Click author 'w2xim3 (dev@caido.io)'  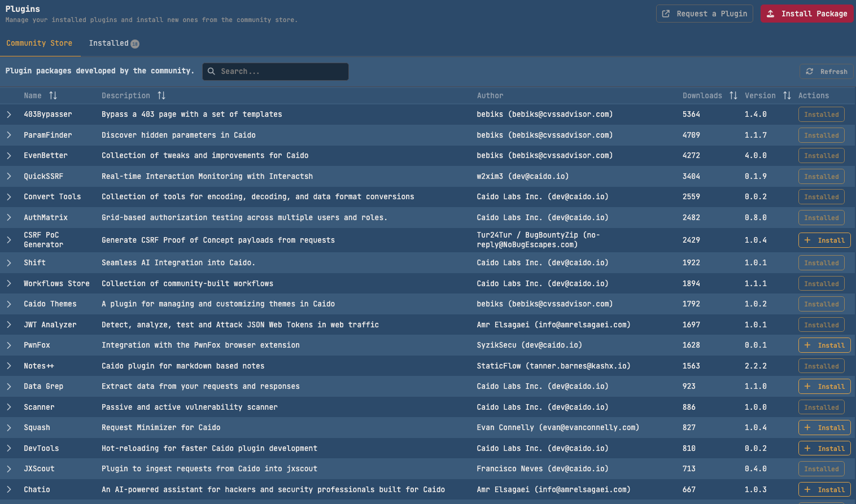point(523,176)
